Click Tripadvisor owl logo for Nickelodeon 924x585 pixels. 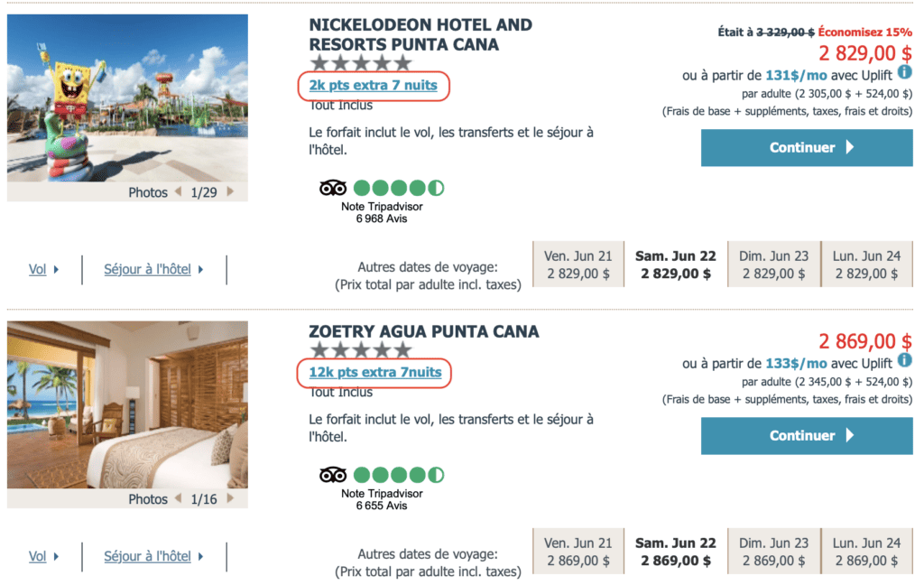tap(333, 188)
